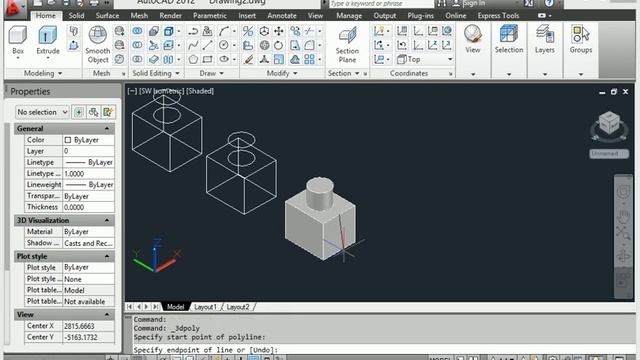The width and height of the screenshot is (640, 360).
Task: Switch to the Render ribbon tab
Action: point(171,16)
